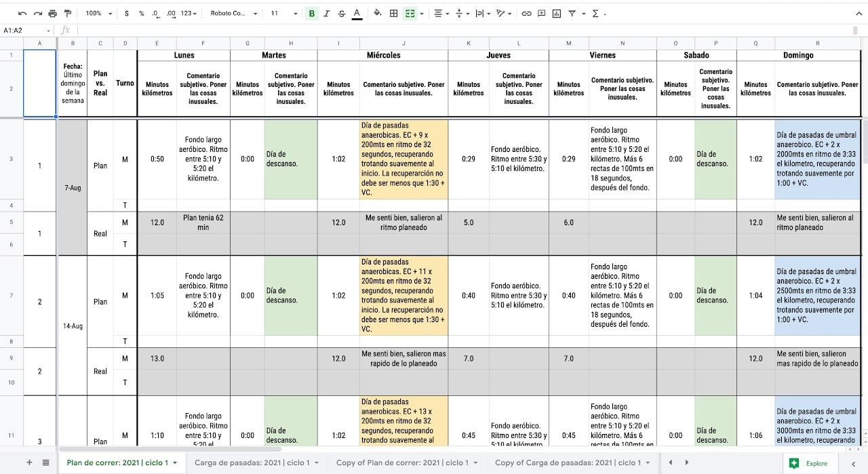
Task: Open the font size dropdown
Action: pyautogui.click(x=284, y=14)
